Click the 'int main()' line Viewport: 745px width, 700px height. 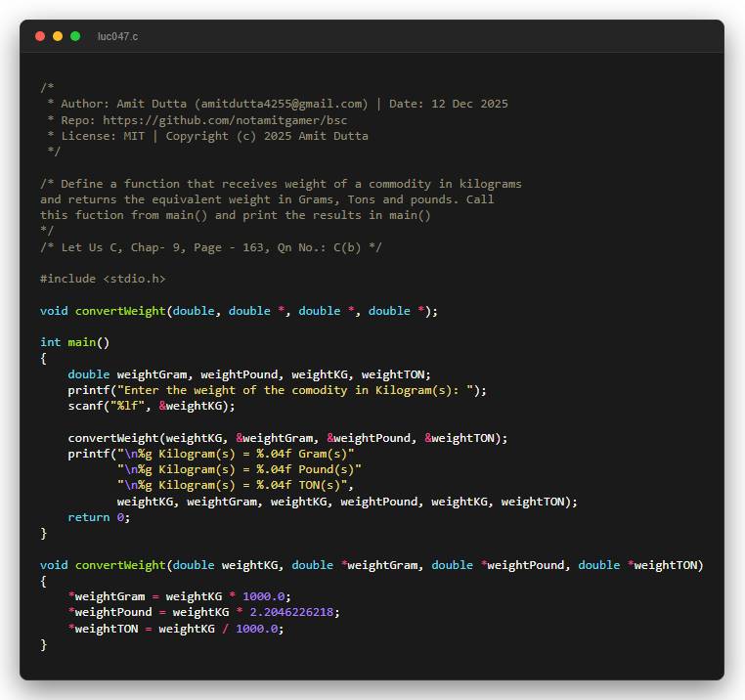point(74,342)
